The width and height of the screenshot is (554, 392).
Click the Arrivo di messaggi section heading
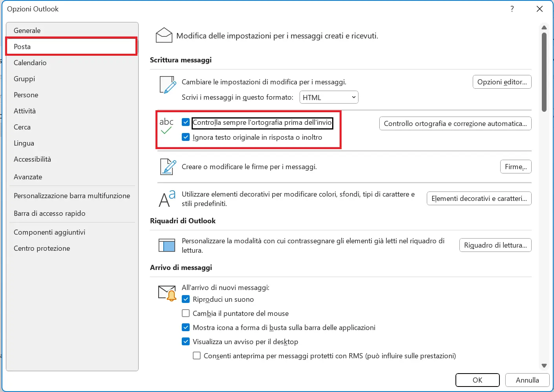click(x=181, y=267)
